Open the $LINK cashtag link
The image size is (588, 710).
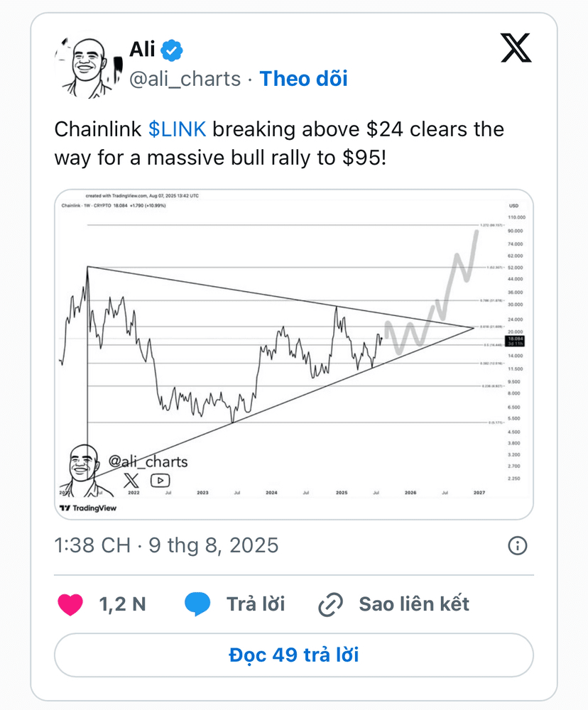click(x=177, y=129)
